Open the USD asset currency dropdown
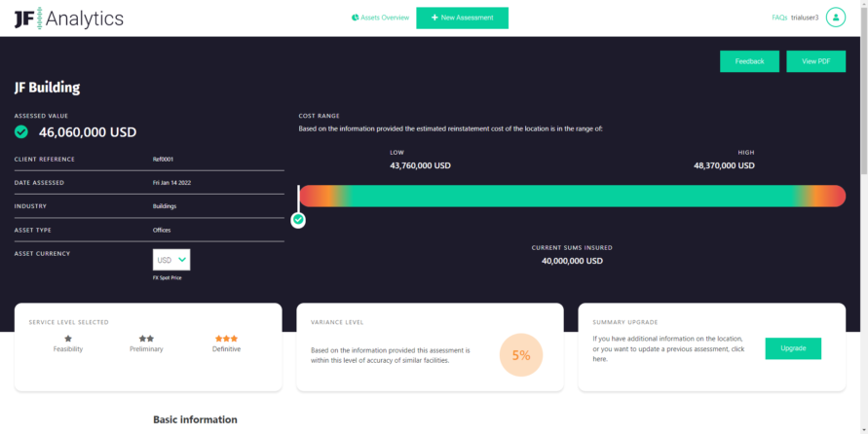Viewport: 868px width, 434px height. (171, 260)
